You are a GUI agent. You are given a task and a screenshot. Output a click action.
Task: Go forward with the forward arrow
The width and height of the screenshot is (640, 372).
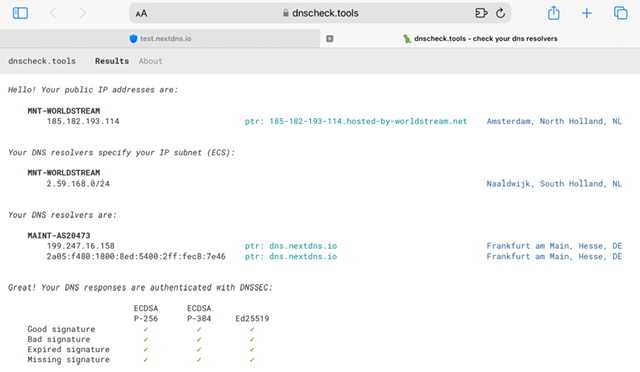83,13
